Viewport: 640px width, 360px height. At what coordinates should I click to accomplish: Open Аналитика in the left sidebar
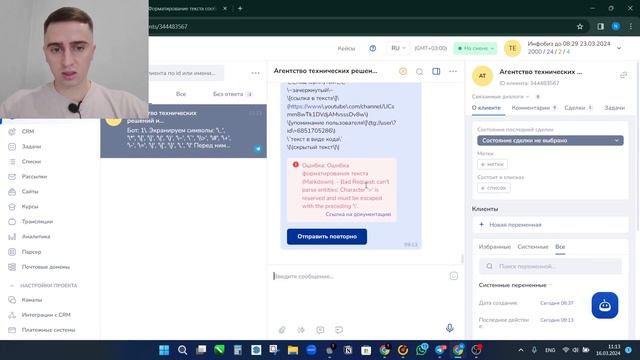36,237
